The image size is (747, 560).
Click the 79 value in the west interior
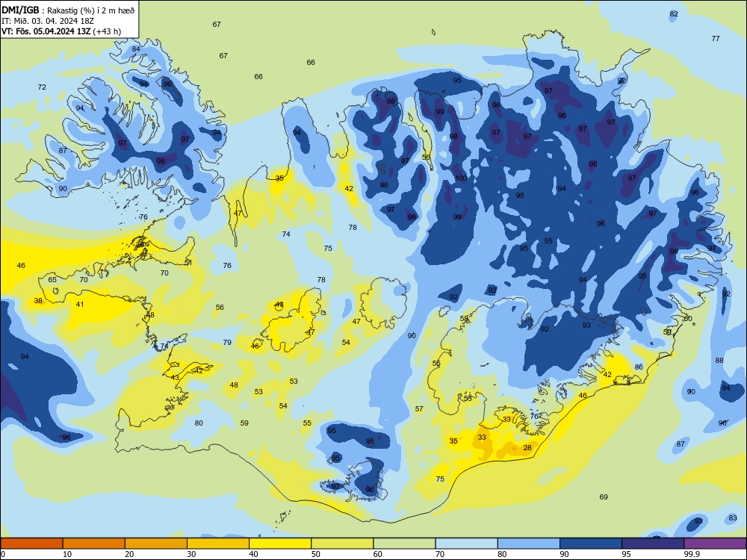[x=227, y=343]
